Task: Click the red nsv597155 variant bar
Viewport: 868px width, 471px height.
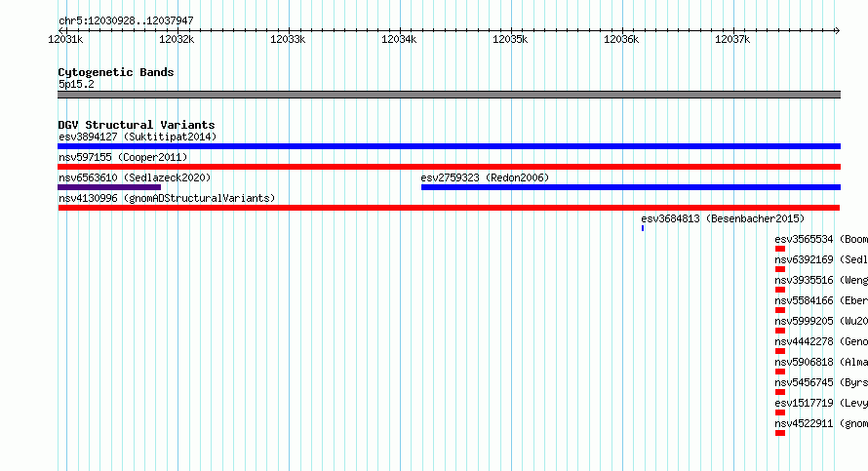Action: pos(449,167)
